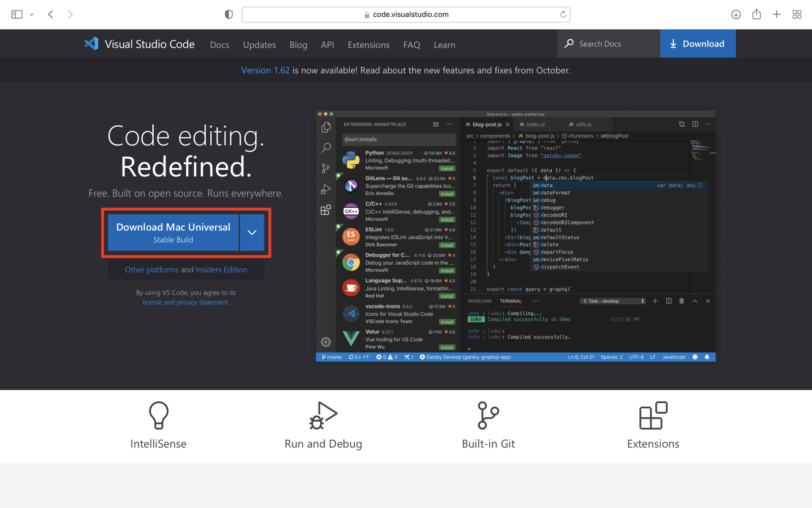Open the Docs menu item
The width and height of the screenshot is (812, 508).
(219, 45)
